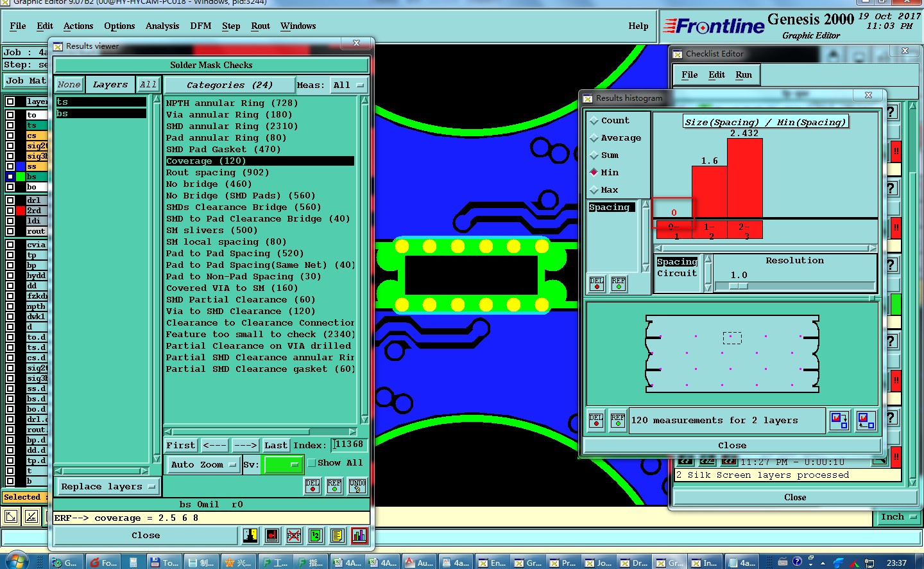
Task: Click Close button in Results viewer
Action: click(146, 535)
